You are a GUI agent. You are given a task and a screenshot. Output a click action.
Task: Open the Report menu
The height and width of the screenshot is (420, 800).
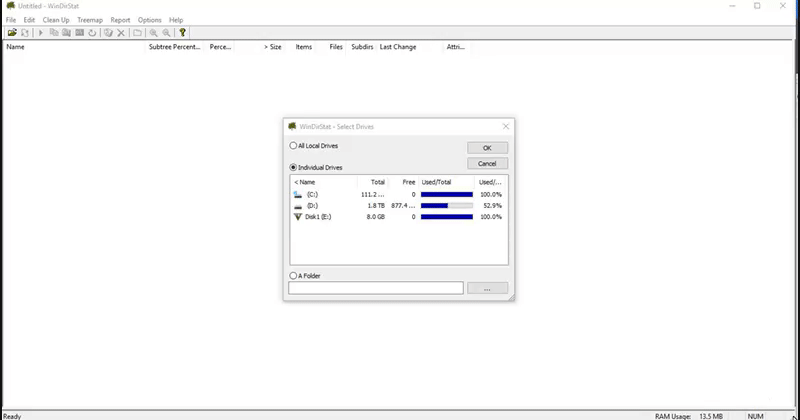pos(120,20)
